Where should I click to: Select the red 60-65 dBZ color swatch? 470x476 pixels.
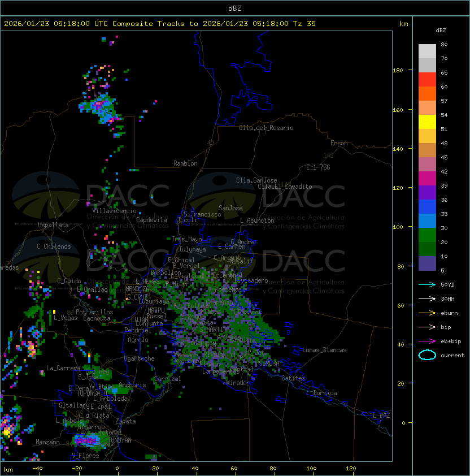click(x=427, y=80)
